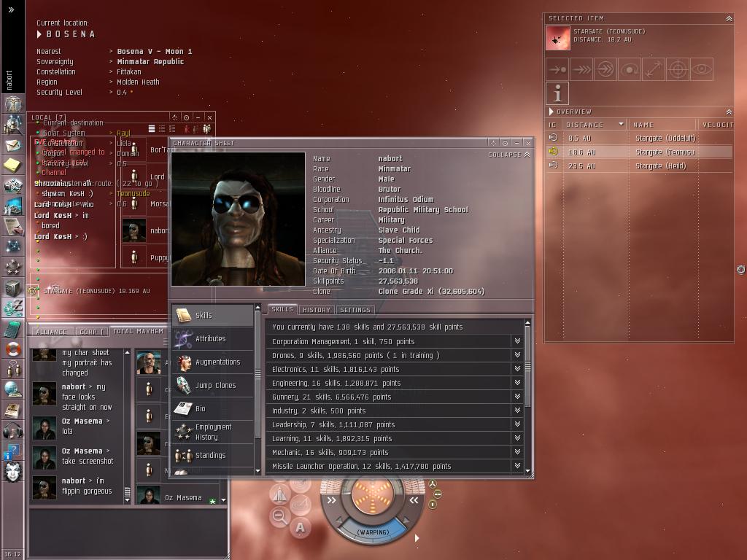Viewport: 747px width, 560px height.
Task: Select the Stargate (Heild) row in Overview
Action: pos(638,166)
